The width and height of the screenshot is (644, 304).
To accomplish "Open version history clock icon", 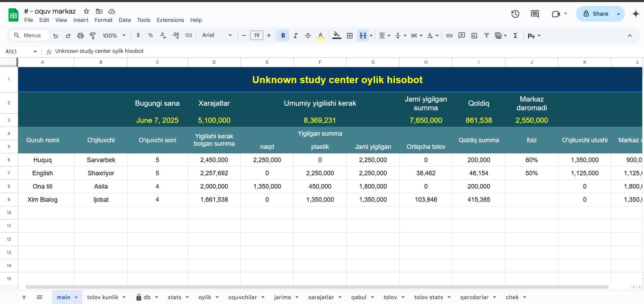I will (515, 14).
